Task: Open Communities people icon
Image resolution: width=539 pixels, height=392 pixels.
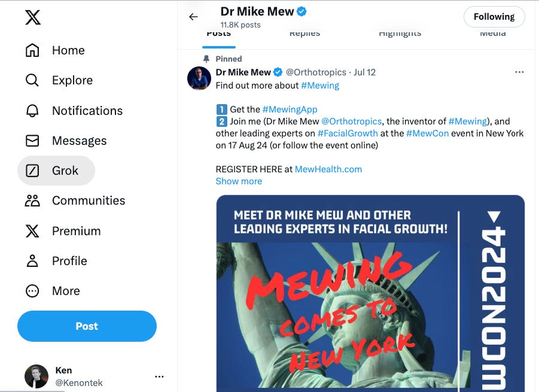Action: (x=32, y=200)
